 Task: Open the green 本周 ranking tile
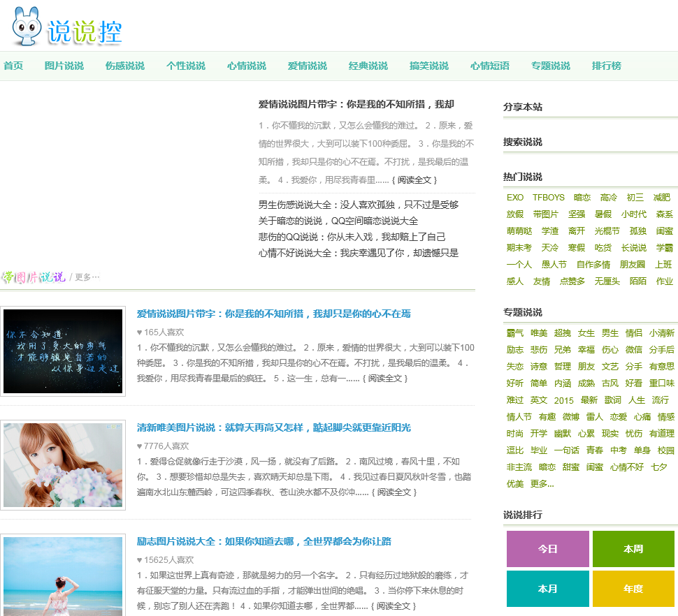tap(633, 549)
